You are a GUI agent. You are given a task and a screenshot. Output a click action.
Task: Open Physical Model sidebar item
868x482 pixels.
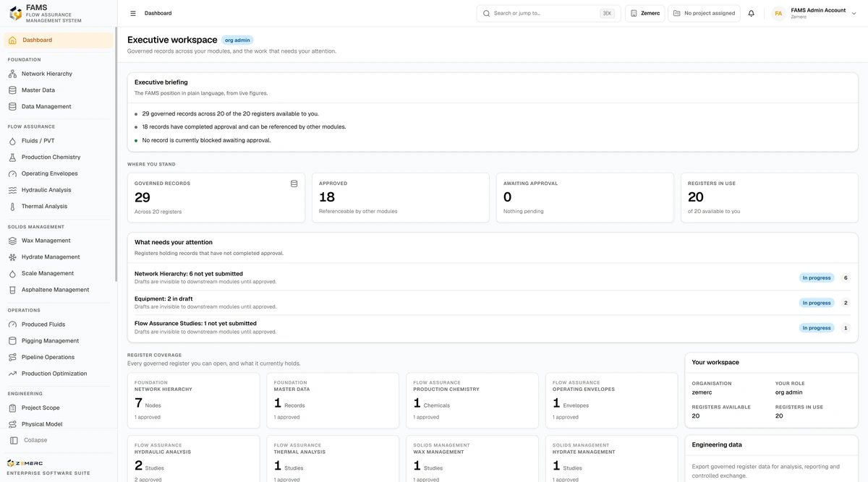pos(59,424)
